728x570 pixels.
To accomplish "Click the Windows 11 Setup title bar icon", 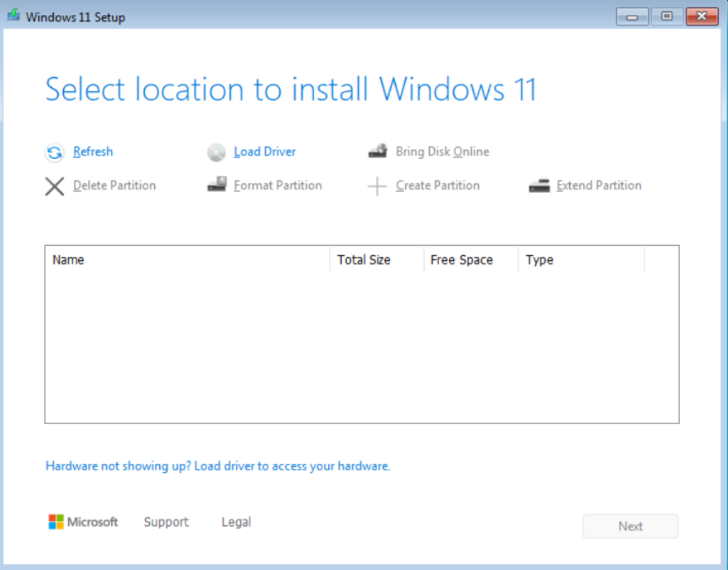I will point(14,15).
